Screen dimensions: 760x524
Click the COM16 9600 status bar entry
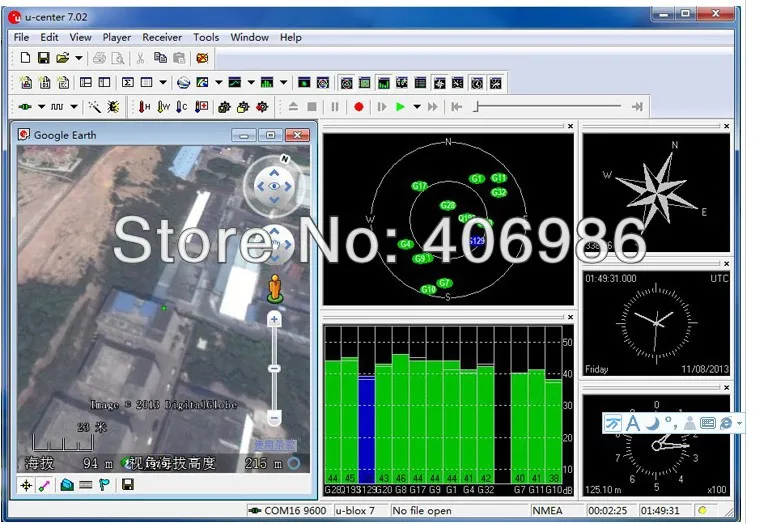coord(289,510)
